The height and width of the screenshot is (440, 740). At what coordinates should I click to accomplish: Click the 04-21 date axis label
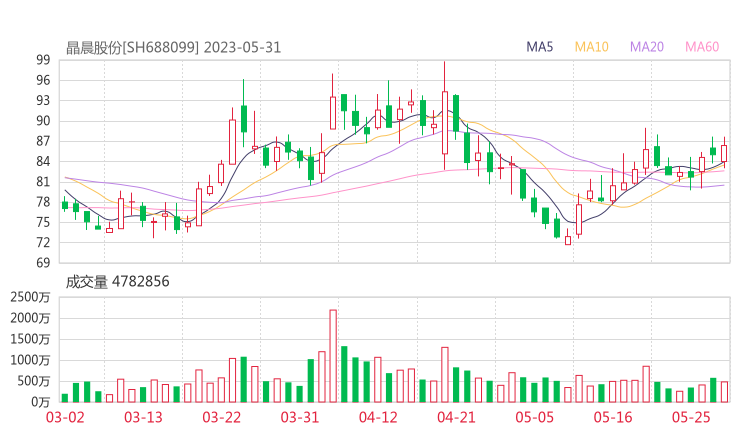coord(457,417)
